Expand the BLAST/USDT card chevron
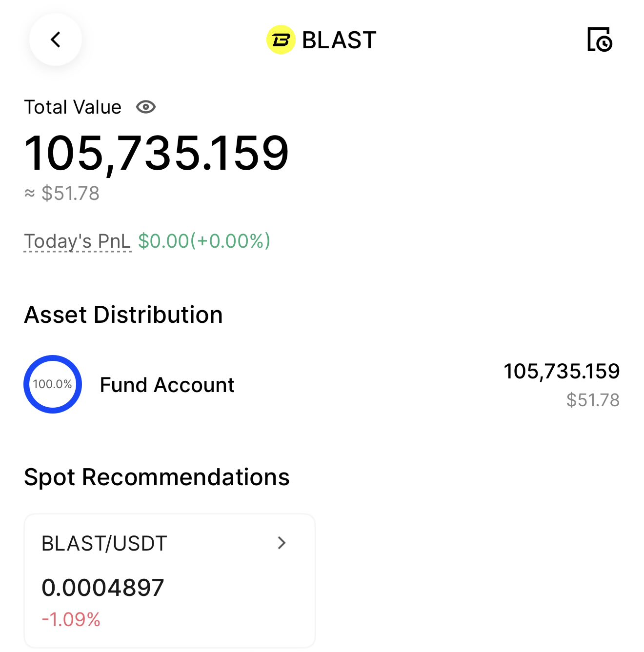644x652 pixels. pyautogui.click(x=282, y=543)
